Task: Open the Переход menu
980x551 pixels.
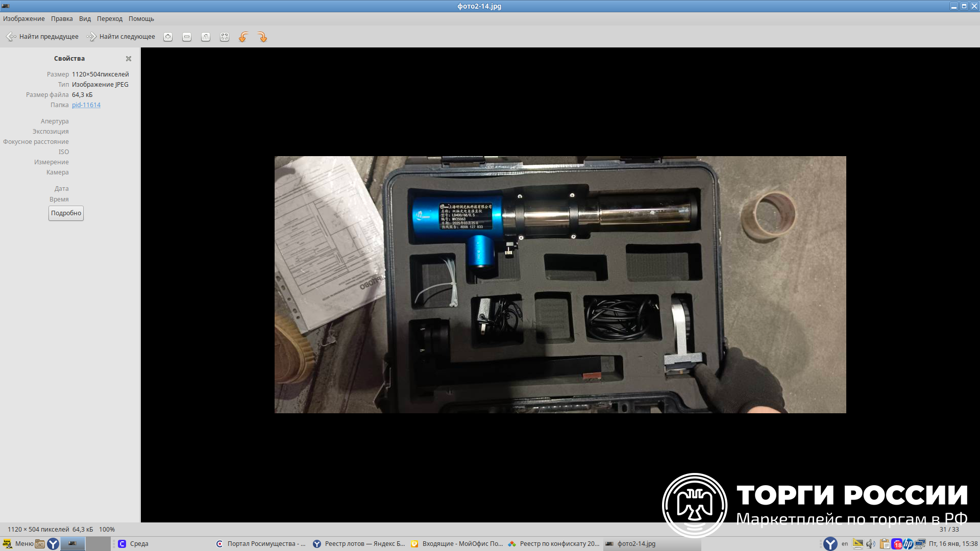Action: pos(110,19)
